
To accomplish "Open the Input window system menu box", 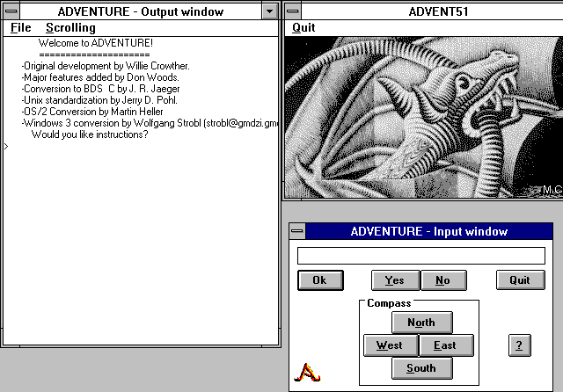I will [x=297, y=231].
